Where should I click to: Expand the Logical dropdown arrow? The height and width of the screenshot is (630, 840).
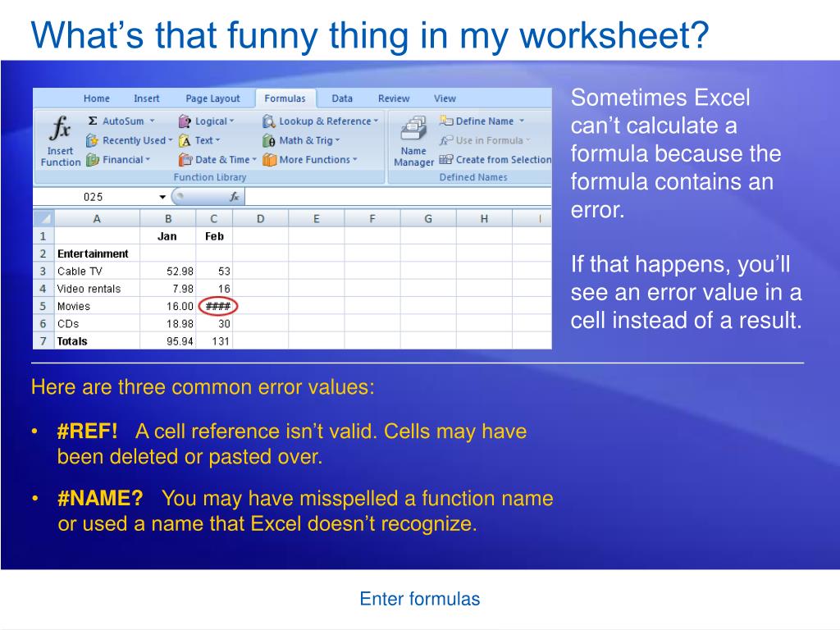pyautogui.click(x=232, y=121)
